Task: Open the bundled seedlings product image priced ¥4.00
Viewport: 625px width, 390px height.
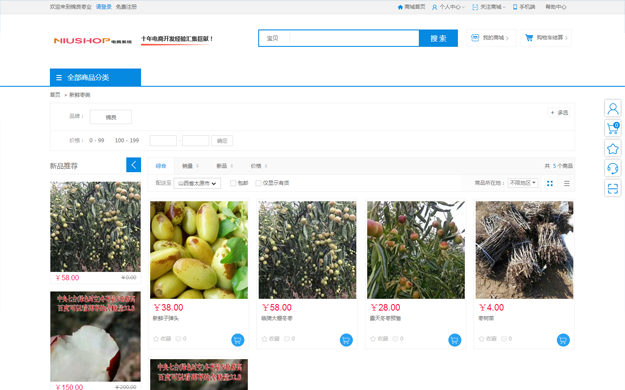Action: point(524,250)
